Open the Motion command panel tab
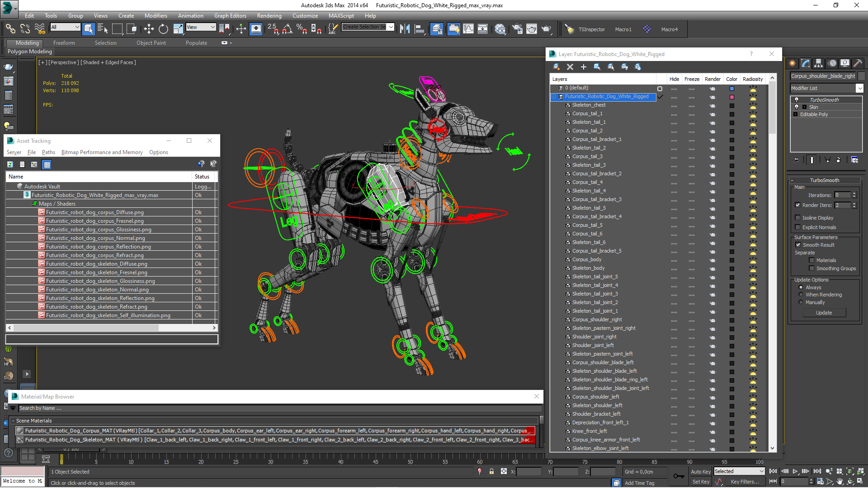 point(832,63)
